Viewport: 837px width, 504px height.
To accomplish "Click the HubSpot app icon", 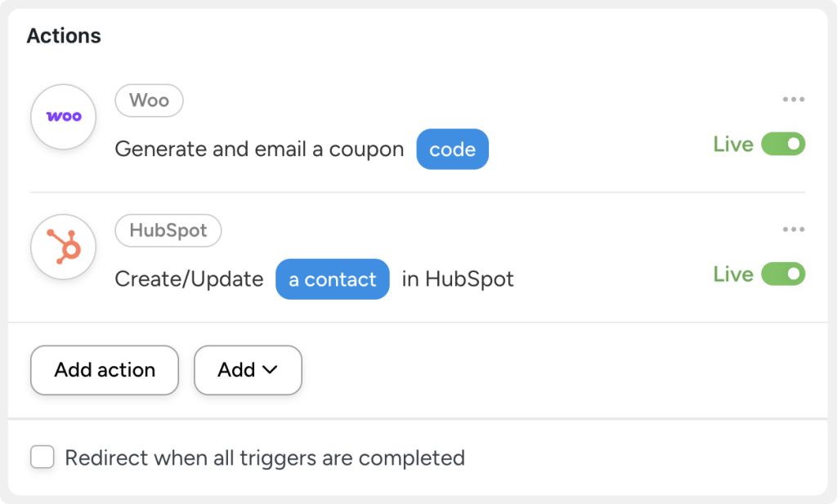I will (x=63, y=247).
